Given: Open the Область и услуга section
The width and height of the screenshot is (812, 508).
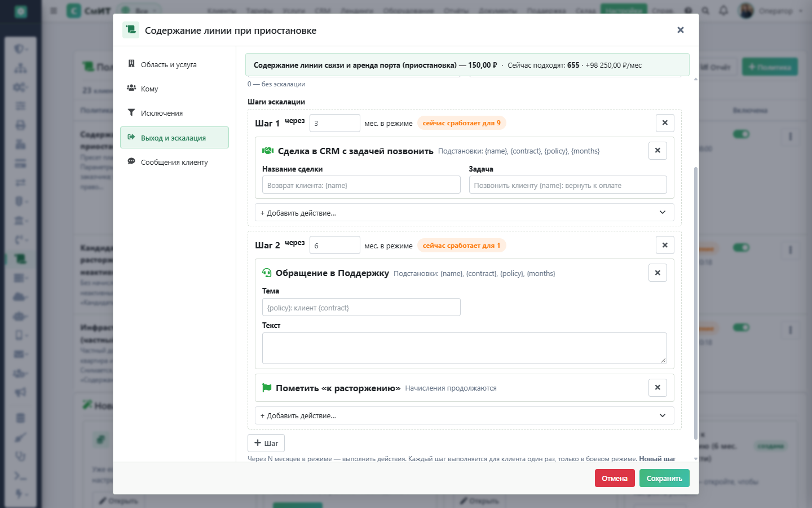Looking at the screenshot, I should point(174,64).
